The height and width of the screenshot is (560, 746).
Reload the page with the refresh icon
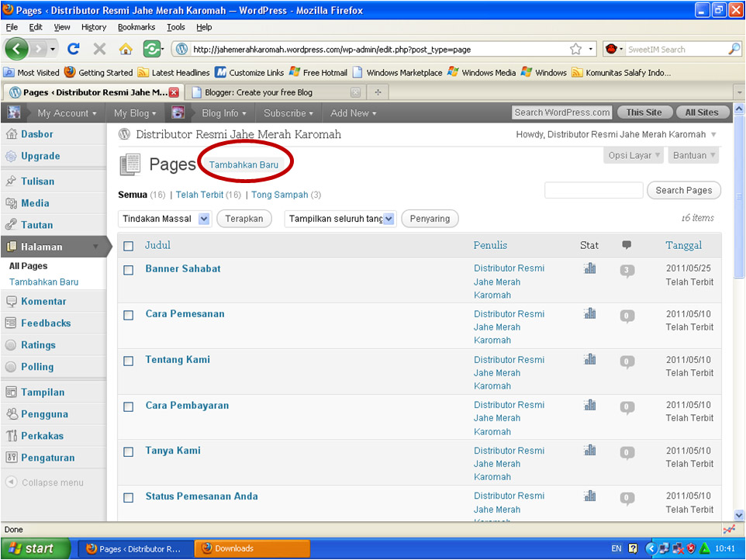[73, 49]
